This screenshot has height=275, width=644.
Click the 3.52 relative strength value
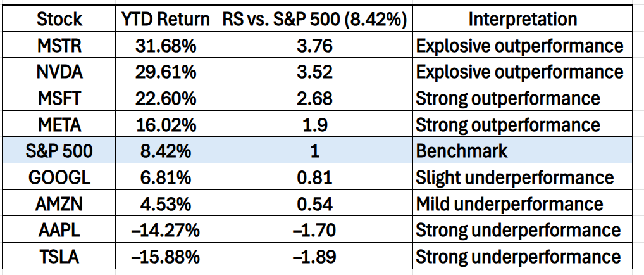coord(314,72)
